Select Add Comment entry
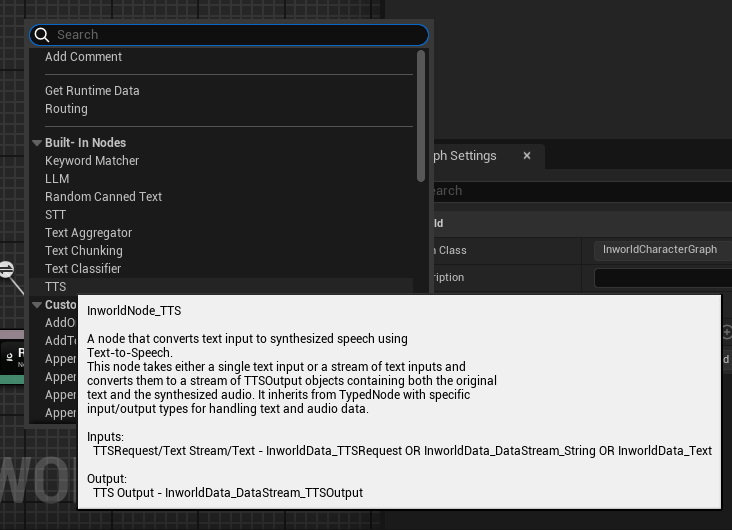The height and width of the screenshot is (530, 732). 83,57
